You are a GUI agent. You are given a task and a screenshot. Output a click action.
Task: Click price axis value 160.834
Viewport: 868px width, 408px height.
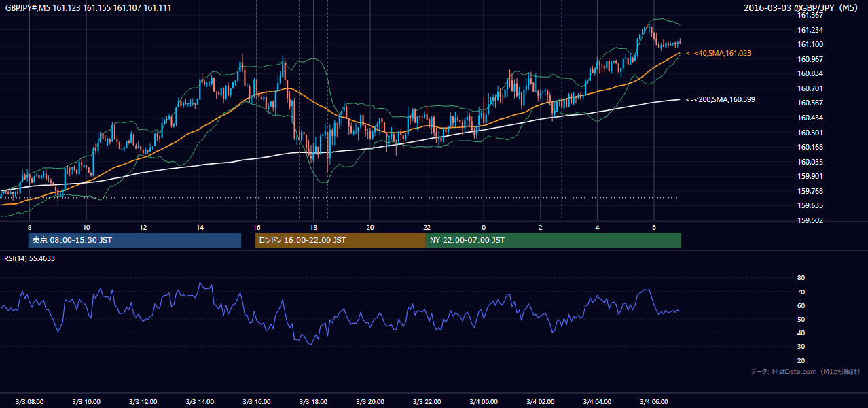point(810,73)
